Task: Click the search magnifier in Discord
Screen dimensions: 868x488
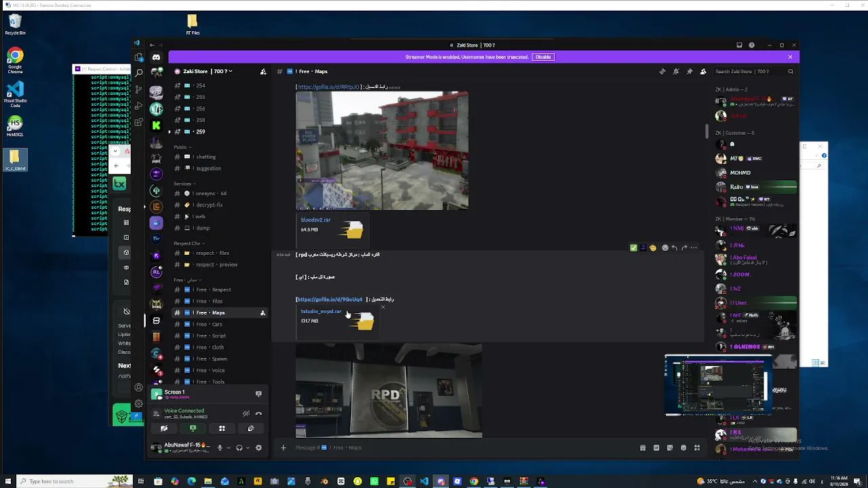Action: [x=790, y=71]
